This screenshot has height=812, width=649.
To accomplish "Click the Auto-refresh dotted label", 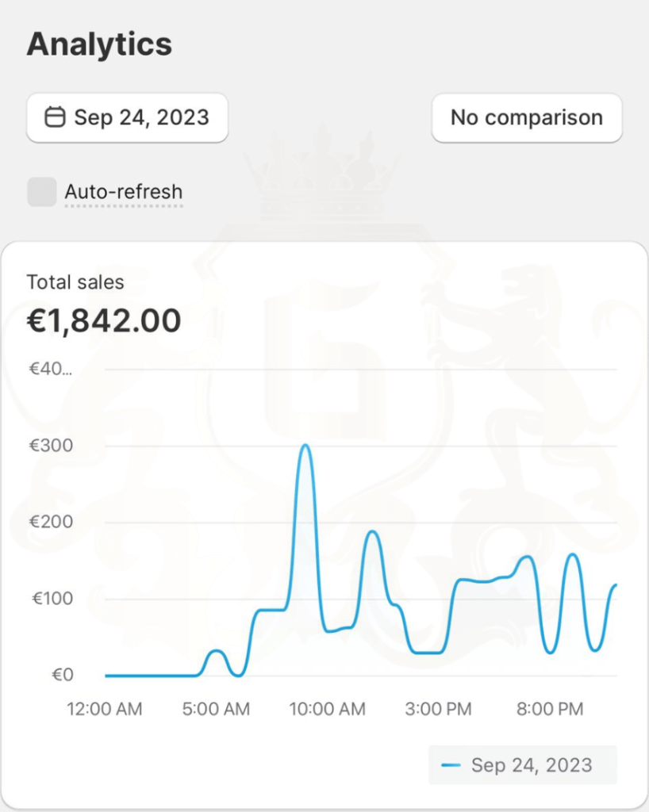I will click(x=123, y=192).
